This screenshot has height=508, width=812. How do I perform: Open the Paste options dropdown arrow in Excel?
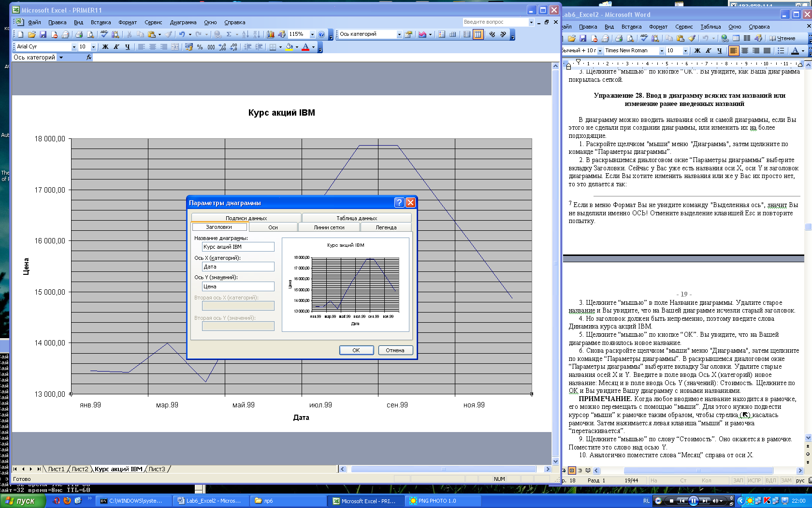click(159, 34)
